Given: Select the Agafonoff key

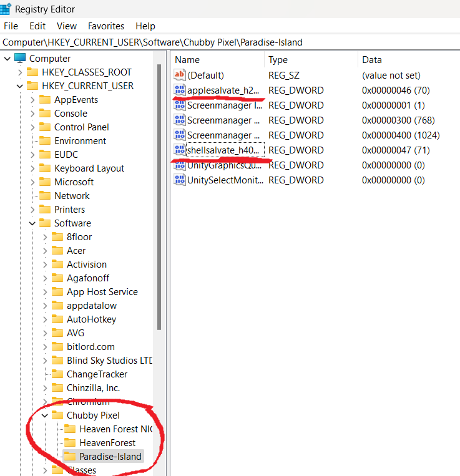Looking at the screenshot, I should 88,278.
